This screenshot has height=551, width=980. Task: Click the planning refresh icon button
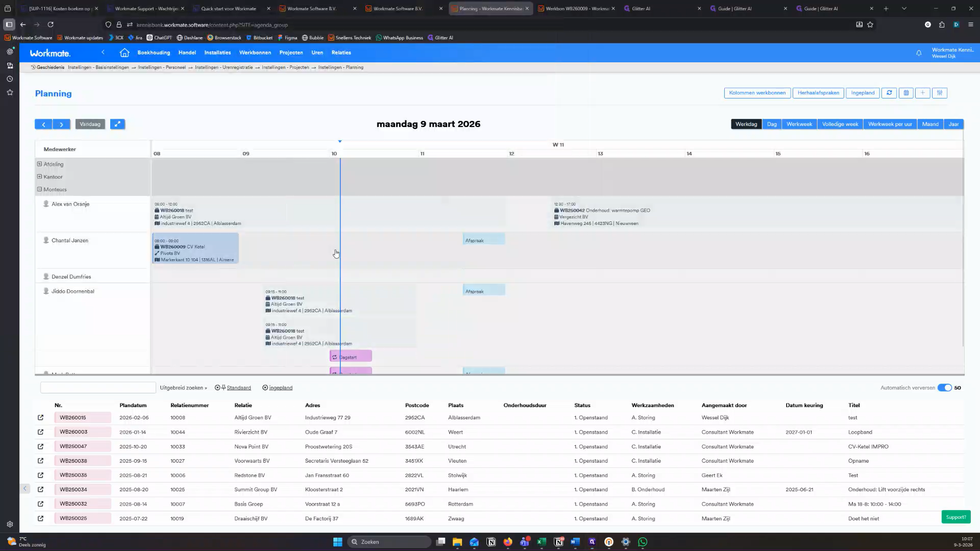pos(889,93)
